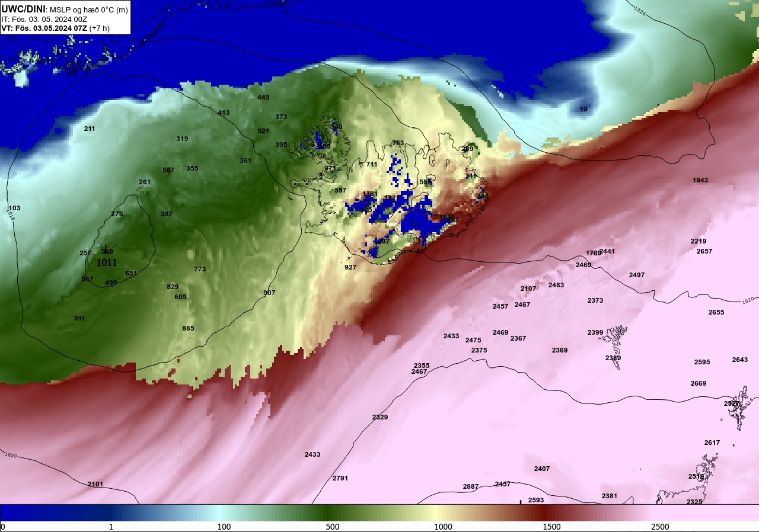Click the height value 2593
Screen dimensions: 759x532
(536, 500)
